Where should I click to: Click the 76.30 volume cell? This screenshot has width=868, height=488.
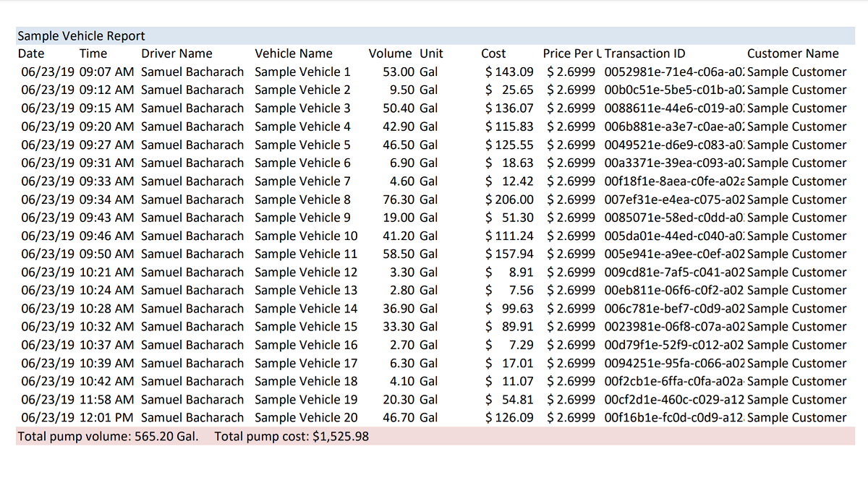click(x=399, y=200)
